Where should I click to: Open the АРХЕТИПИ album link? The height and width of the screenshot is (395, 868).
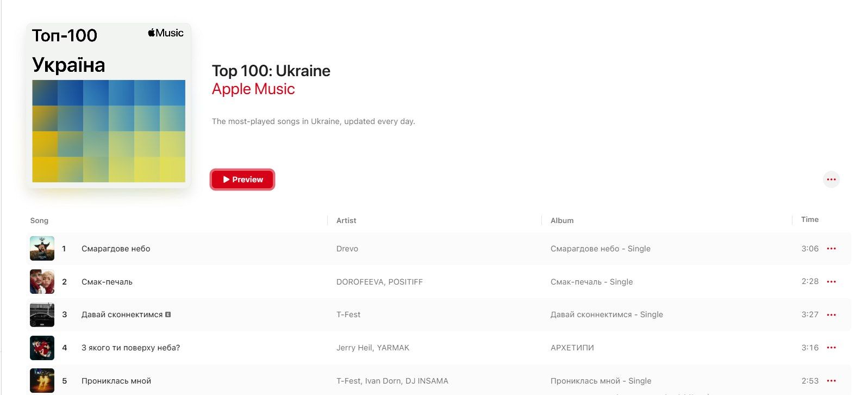tap(572, 348)
